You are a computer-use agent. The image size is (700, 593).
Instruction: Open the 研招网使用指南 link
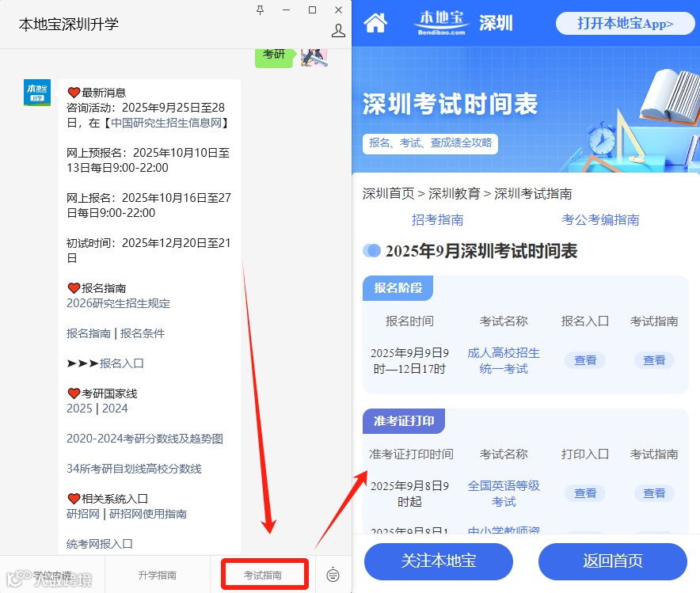pyautogui.click(x=148, y=514)
